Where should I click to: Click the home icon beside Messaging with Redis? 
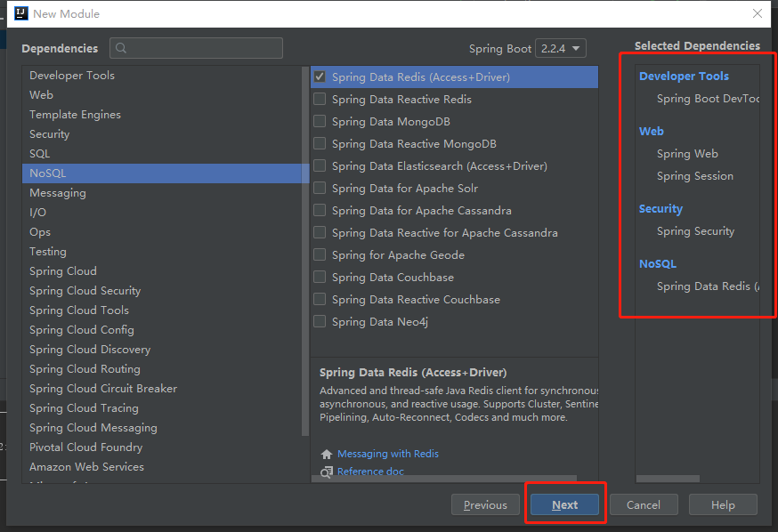coord(326,454)
